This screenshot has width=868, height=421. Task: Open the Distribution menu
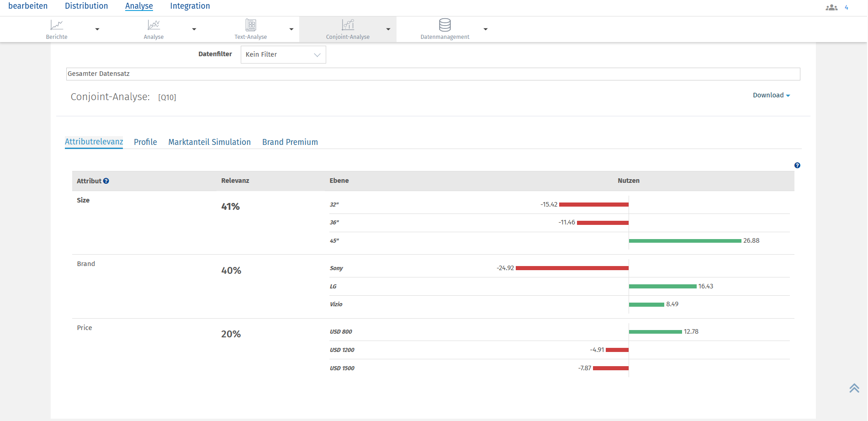point(86,6)
